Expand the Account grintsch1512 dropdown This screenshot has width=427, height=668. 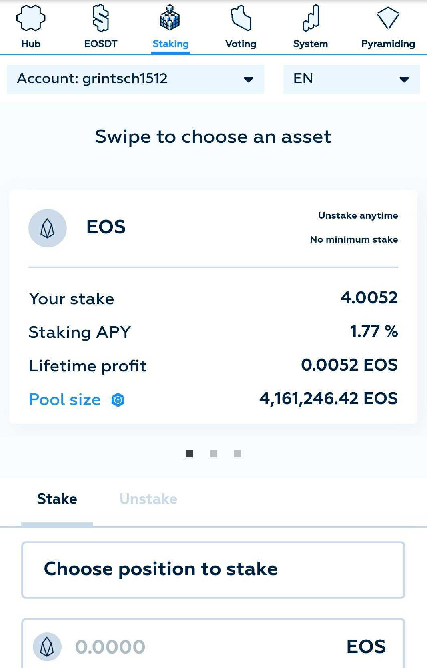click(136, 79)
